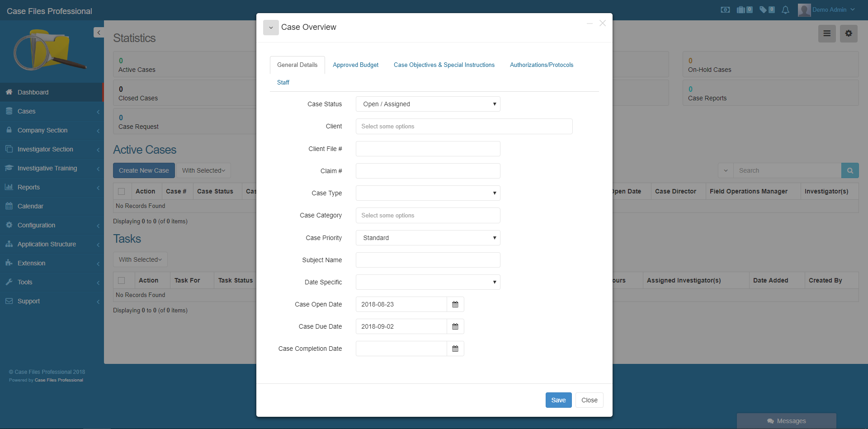
Task: Switch to Authorizations/Protocols tab
Action: click(542, 65)
